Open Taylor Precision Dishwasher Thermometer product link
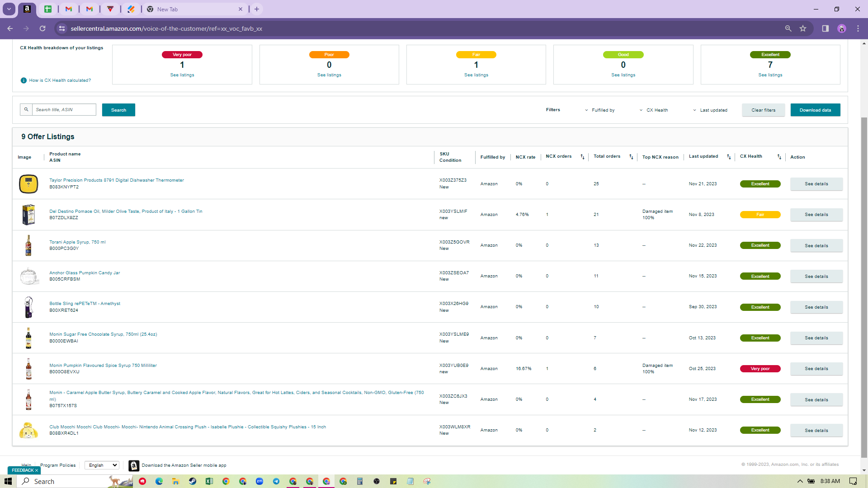The height and width of the screenshot is (488, 868). (117, 180)
